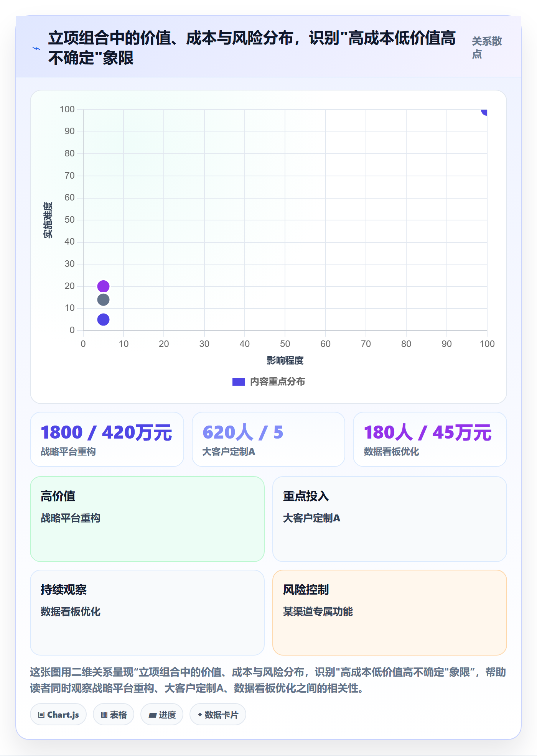This screenshot has height=756, width=537.
Task: Click the 内容重点分布 legend label
Action: 278,382
